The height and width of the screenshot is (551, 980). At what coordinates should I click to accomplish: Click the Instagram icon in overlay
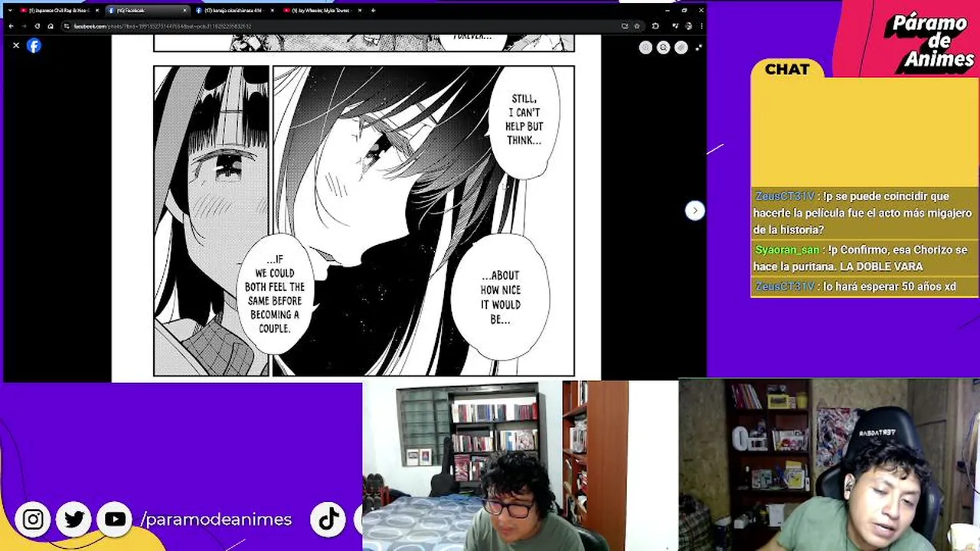point(33,520)
